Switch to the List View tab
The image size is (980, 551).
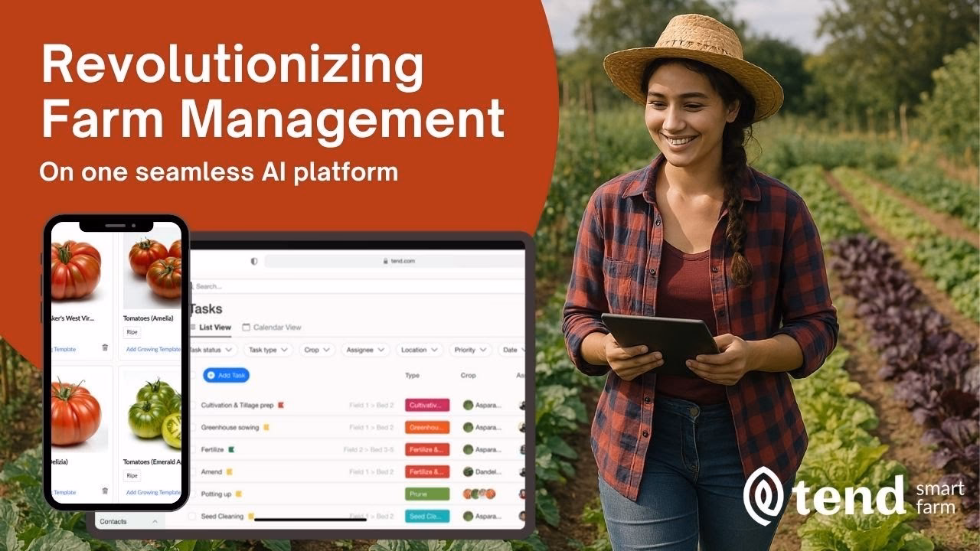tap(211, 328)
